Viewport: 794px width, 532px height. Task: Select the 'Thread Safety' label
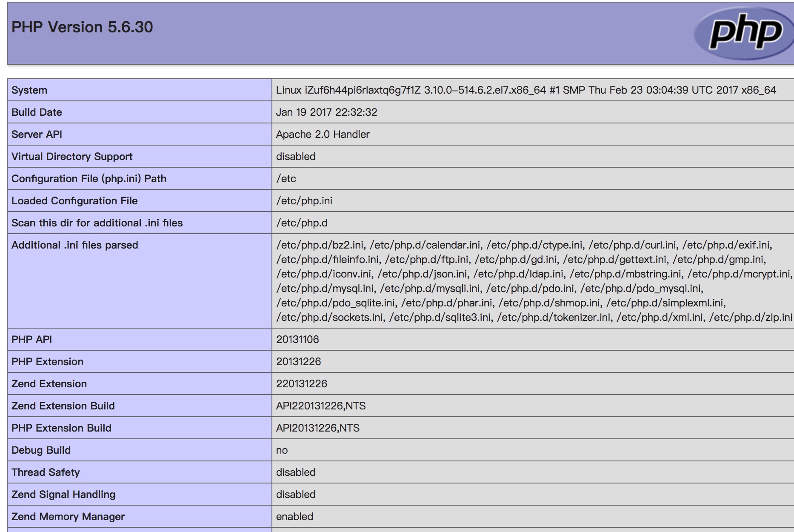tap(46, 472)
